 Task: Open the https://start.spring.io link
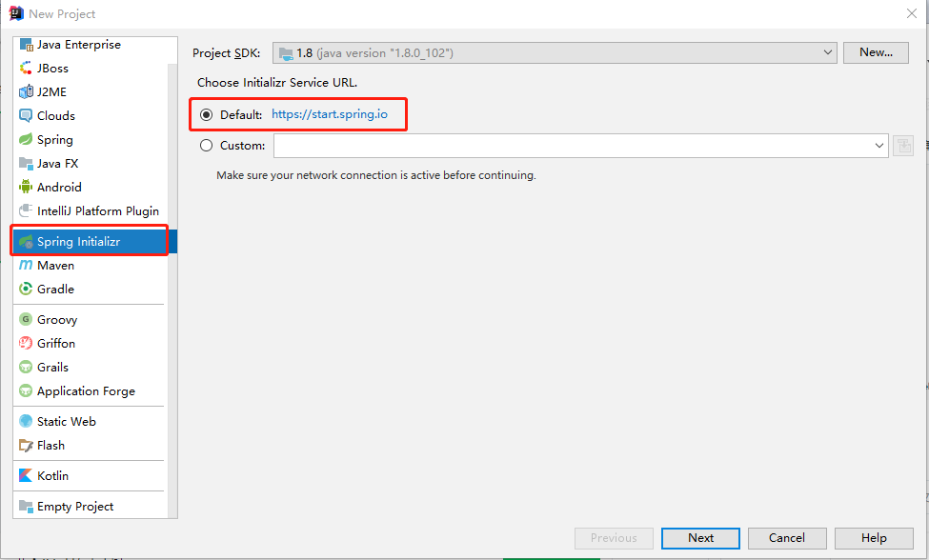(x=330, y=114)
